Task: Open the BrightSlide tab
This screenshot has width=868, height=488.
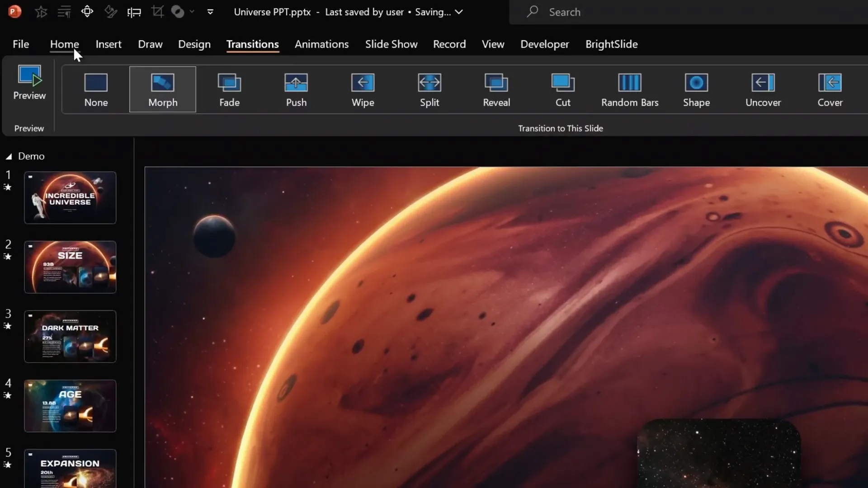Action: pyautogui.click(x=612, y=44)
